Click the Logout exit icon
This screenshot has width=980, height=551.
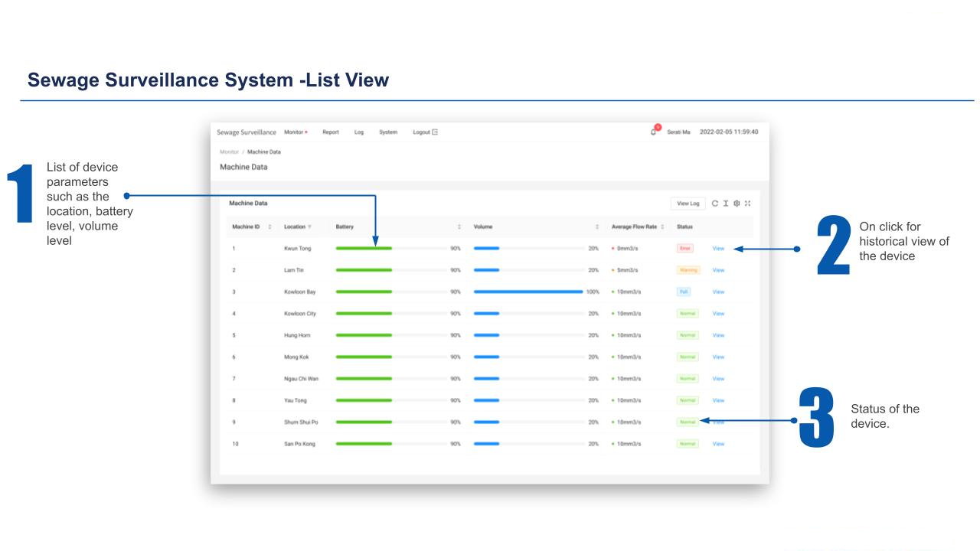coord(435,132)
